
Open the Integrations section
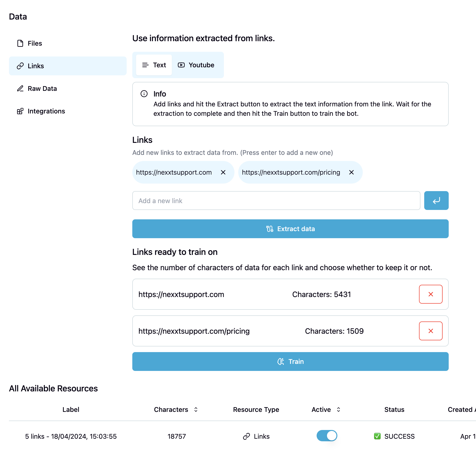[x=47, y=111]
